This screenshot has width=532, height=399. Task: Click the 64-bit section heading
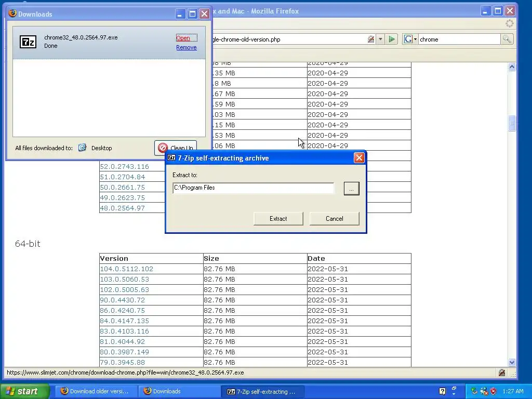point(28,244)
